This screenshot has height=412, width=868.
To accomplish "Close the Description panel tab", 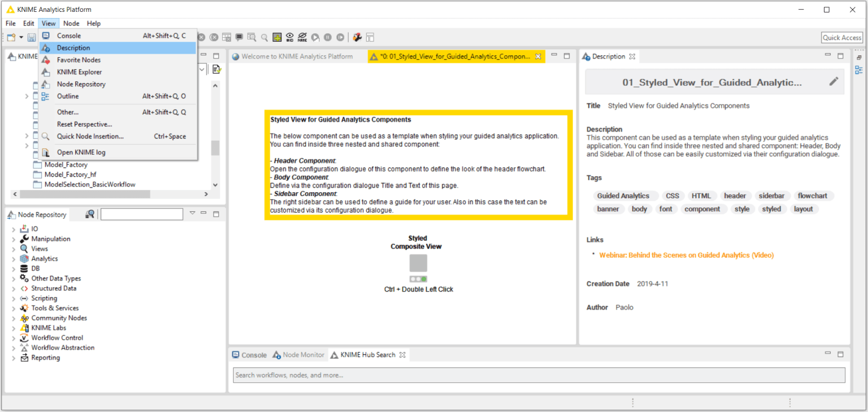I will pyautogui.click(x=632, y=57).
